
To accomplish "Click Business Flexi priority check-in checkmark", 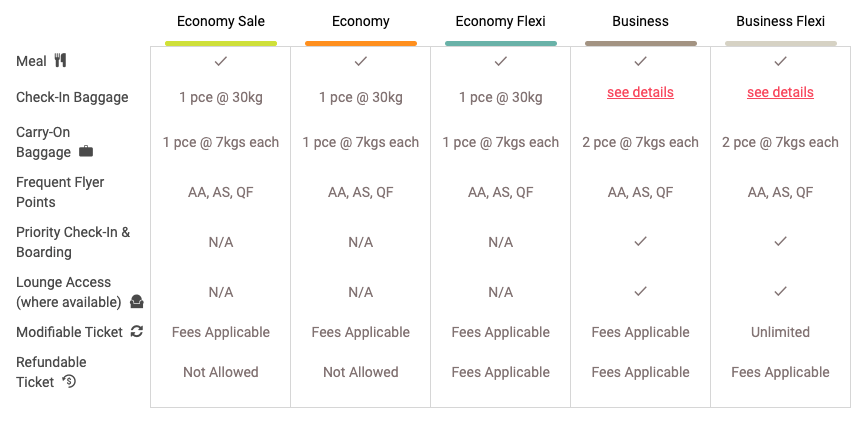I will point(781,241).
